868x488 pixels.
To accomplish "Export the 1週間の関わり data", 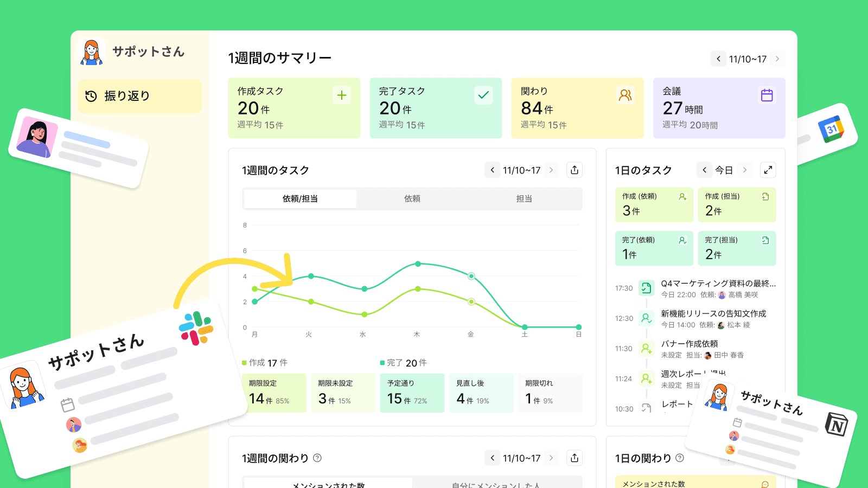I will tap(575, 458).
